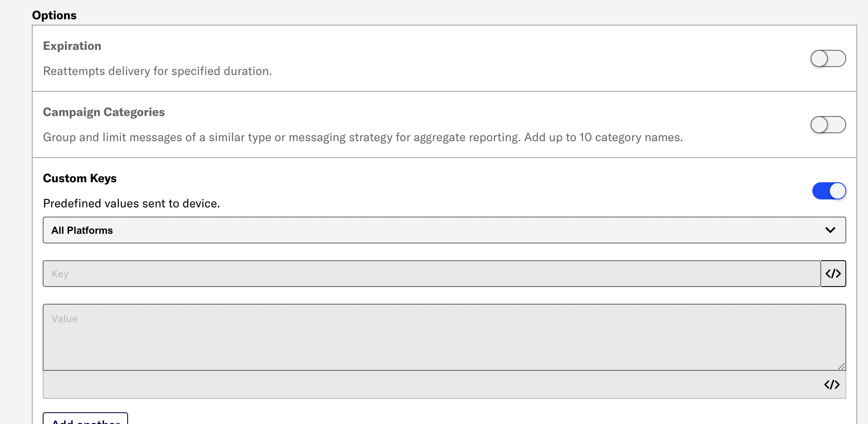Screen dimensions: 868x424
Task: Click the Key placeholder text
Action: tap(59, 273)
